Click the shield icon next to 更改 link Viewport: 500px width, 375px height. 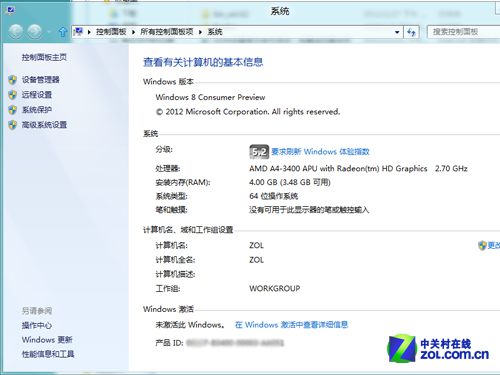[x=482, y=246]
